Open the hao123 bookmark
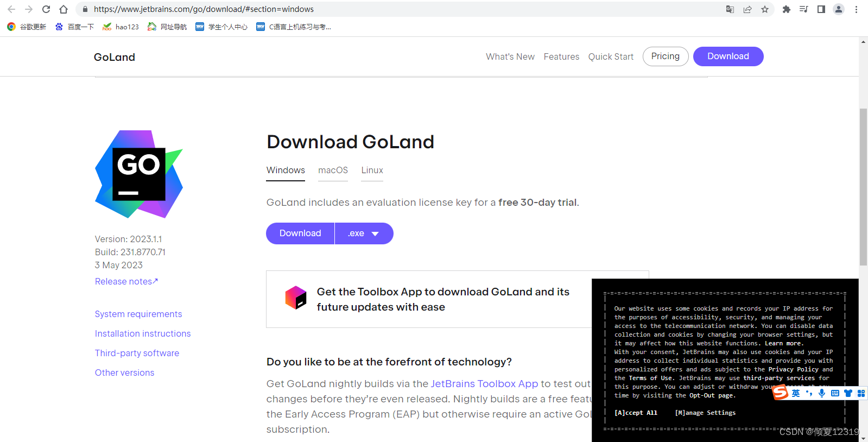 click(x=121, y=27)
